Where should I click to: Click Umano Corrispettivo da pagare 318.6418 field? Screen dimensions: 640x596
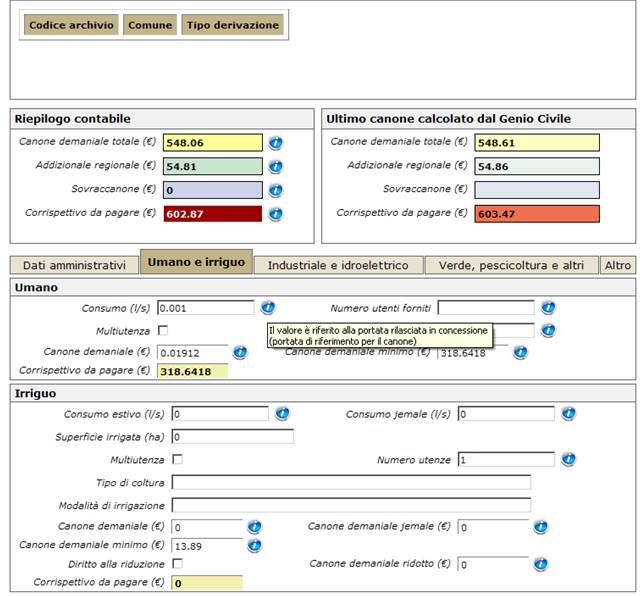click(x=193, y=371)
